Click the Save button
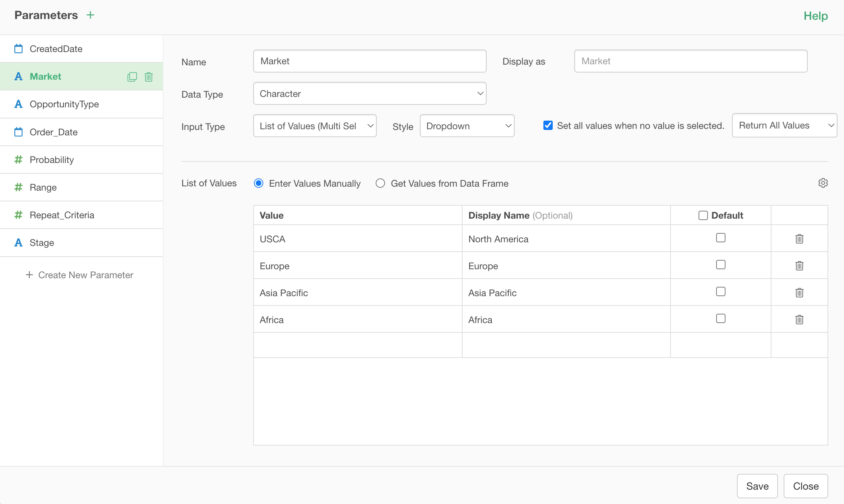 pos(757,486)
